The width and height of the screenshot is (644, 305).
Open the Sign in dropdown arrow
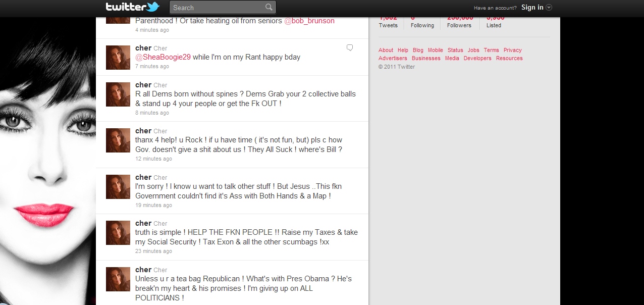coord(549,8)
